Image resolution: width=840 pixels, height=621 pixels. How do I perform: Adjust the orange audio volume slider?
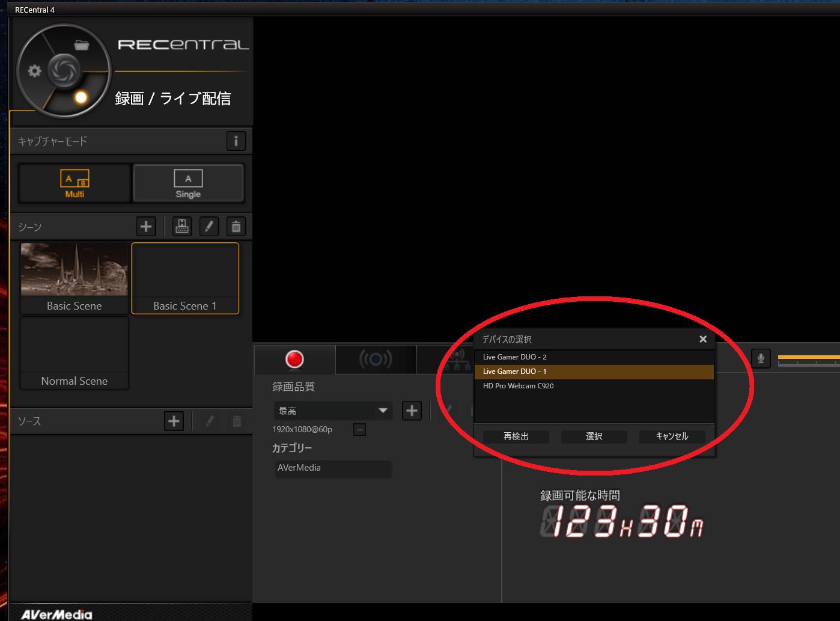pos(809,359)
